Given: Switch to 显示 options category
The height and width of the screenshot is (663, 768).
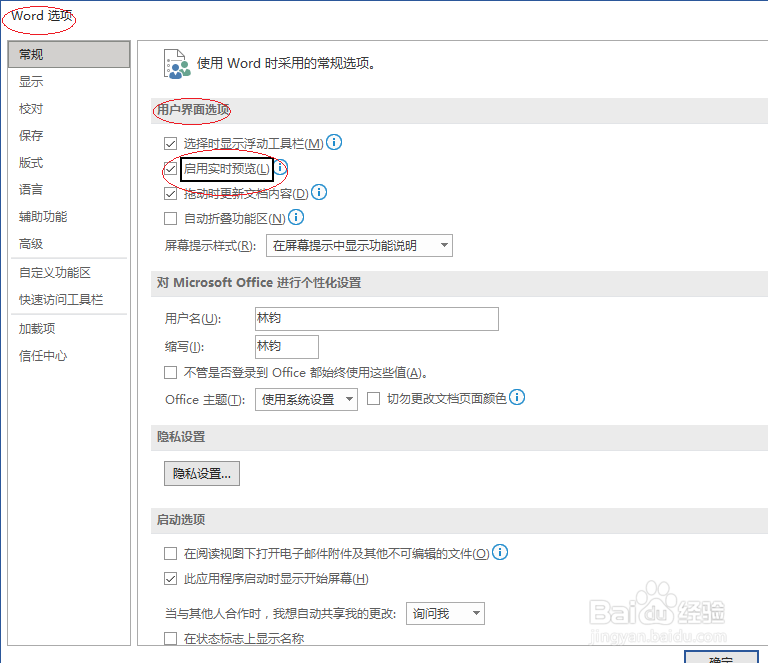Looking at the screenshot, I should point(69,81).
